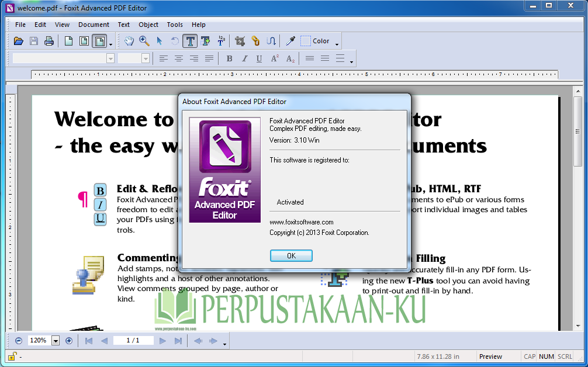Viewport: 588px width, 367px height.
Task: Open the File menu
Action: pyautogui.click(x=20, y=25)
